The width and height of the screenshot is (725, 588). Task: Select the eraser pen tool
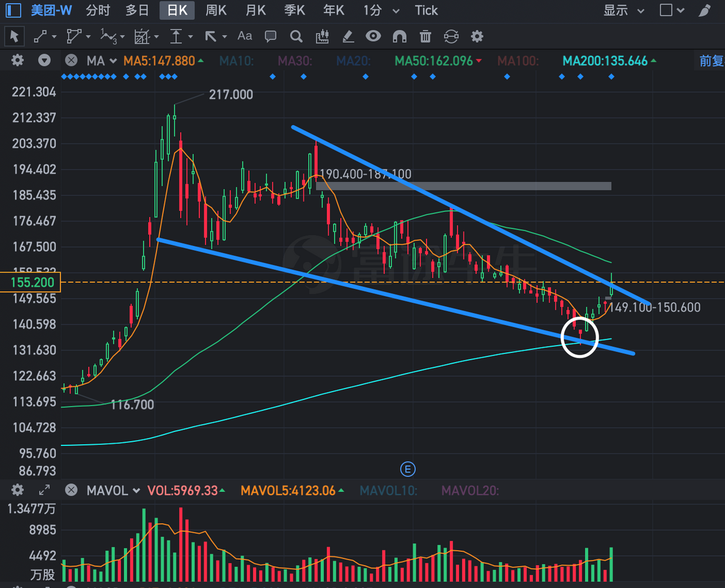click(348, 36)
